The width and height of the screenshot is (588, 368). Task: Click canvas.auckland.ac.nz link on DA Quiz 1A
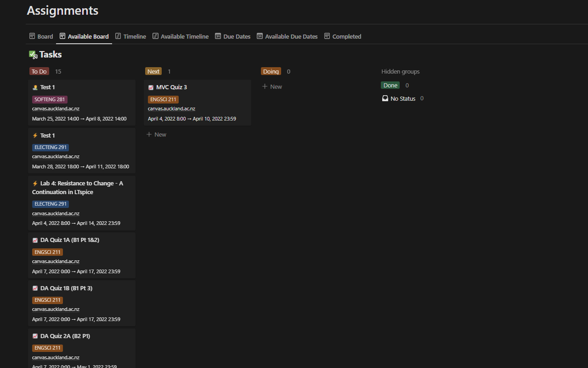tap(56, 261)
